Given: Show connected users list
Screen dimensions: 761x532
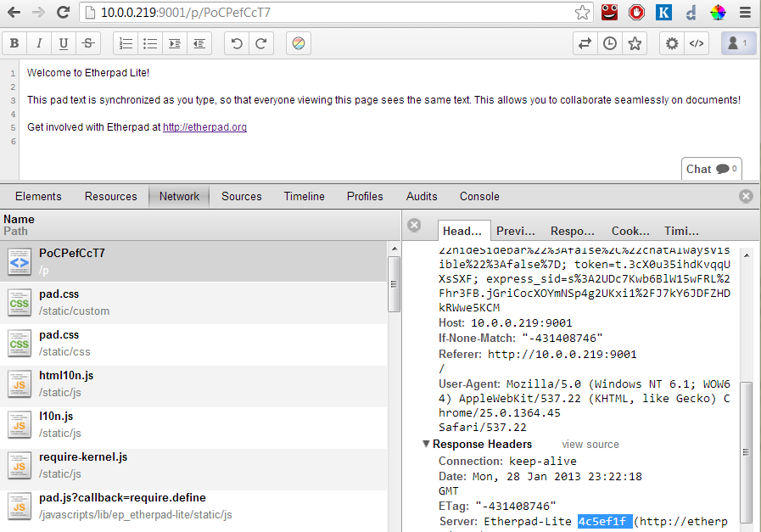Looking at the screenshot, I should pyautogui.click(x=738, y=43).
